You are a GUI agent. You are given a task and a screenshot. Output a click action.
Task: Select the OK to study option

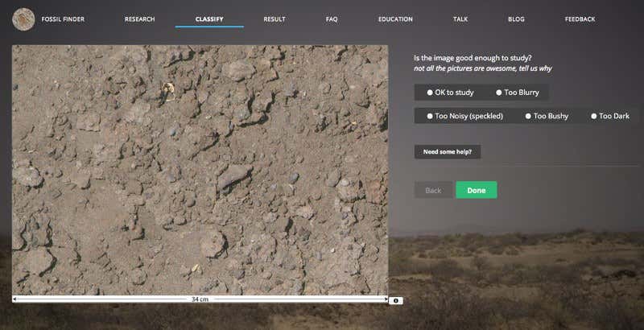click(x=450, y=93)
